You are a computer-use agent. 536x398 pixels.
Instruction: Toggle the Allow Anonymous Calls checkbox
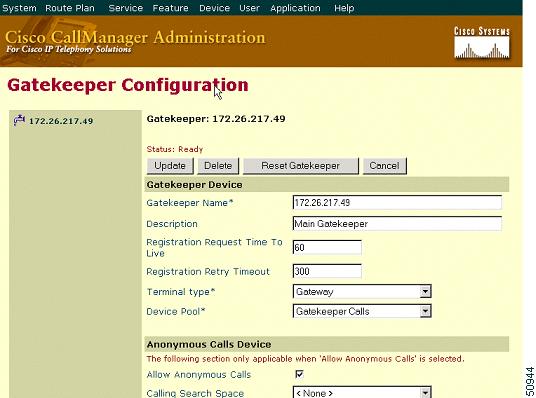click(x=299, y=374)
